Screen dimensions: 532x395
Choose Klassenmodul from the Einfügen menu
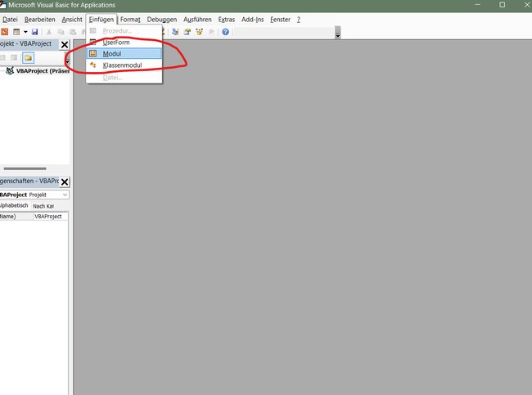(124, 65)
